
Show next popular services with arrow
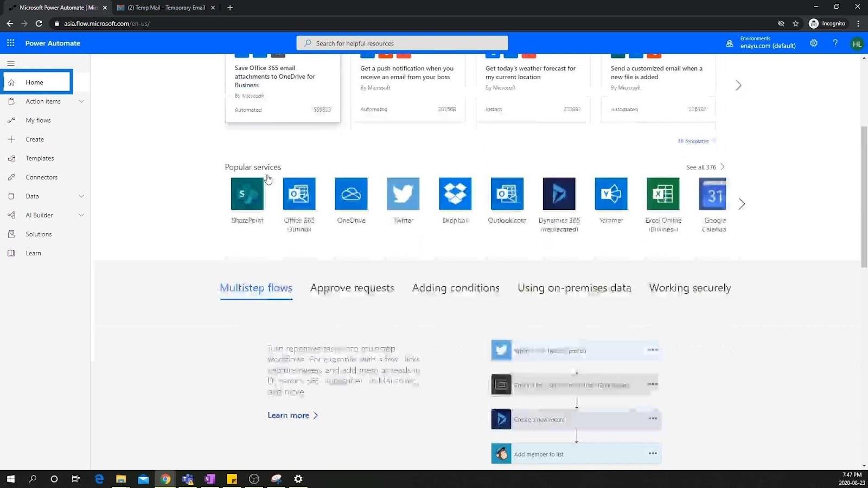(x=742, y=204)
